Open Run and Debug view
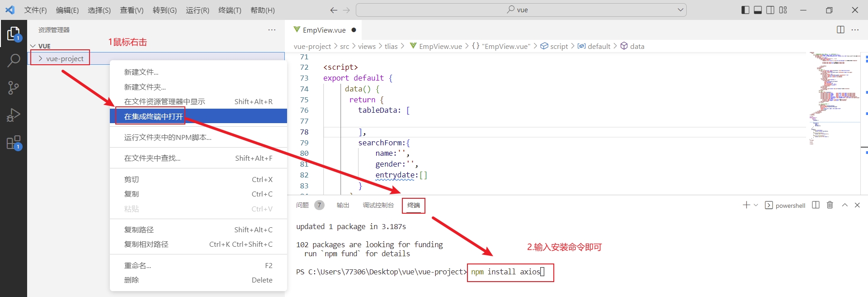The width and height of the screenshot is (868, 297). pyautogui.click(x=14, y=115)
